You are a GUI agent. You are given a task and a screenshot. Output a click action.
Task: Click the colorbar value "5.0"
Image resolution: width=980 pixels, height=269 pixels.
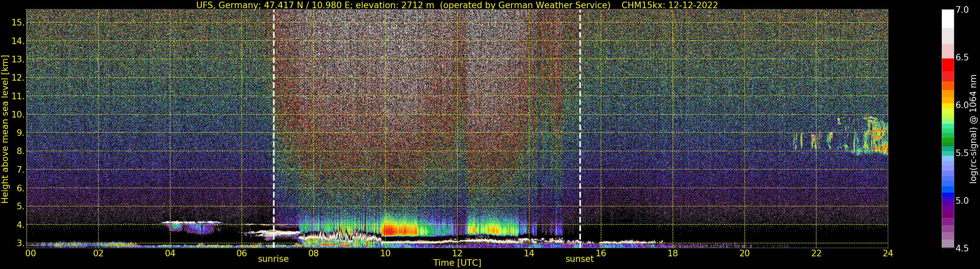pos(962,200)
